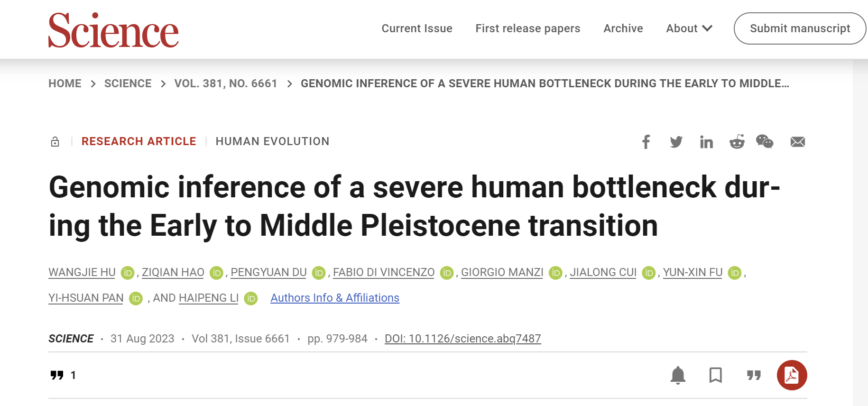Click the bell alert icon
Image resolution: width=868 pixels, height=406 pixels.
click(x=678, y=375)
